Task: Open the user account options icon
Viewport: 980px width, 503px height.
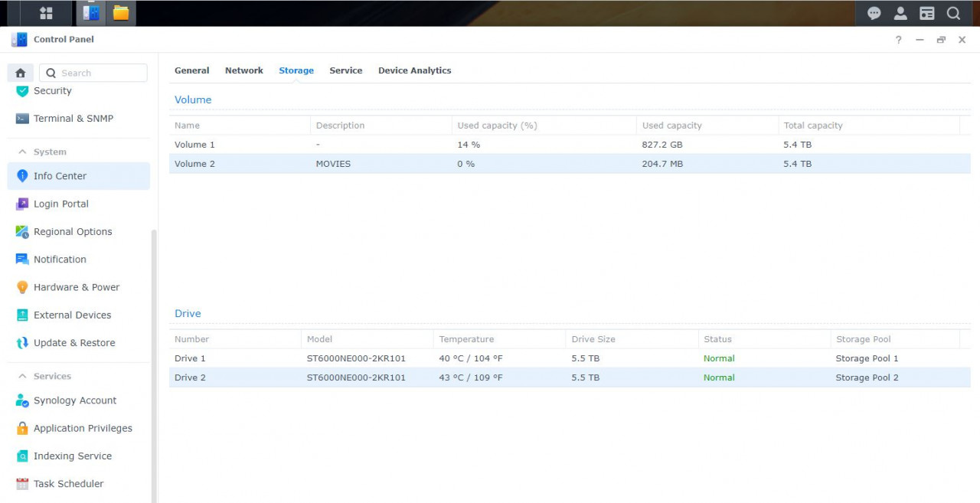Action: click(x=900, y=13)
